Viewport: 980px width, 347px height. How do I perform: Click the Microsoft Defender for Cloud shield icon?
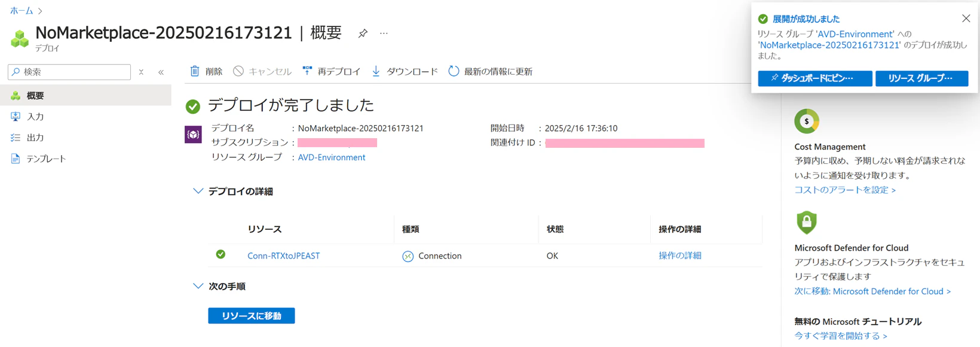pos(807,222)
